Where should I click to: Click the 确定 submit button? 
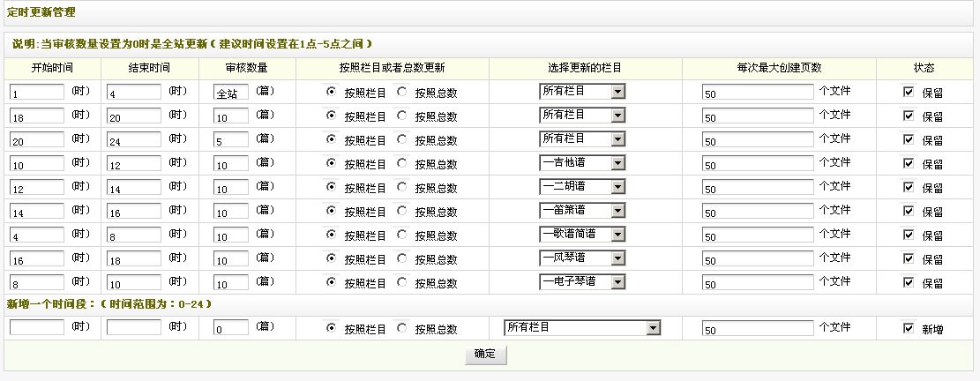click(485, 355)
